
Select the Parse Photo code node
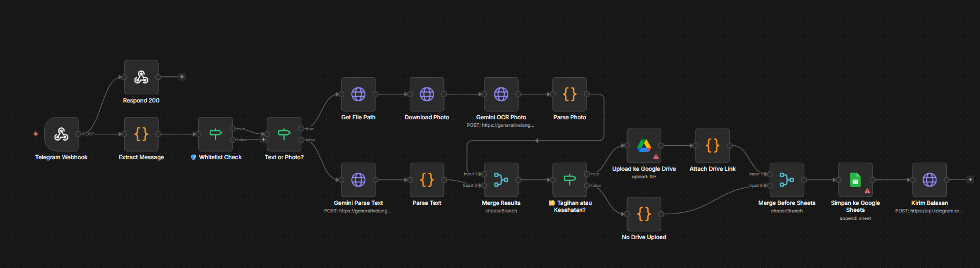click(570, 94)
